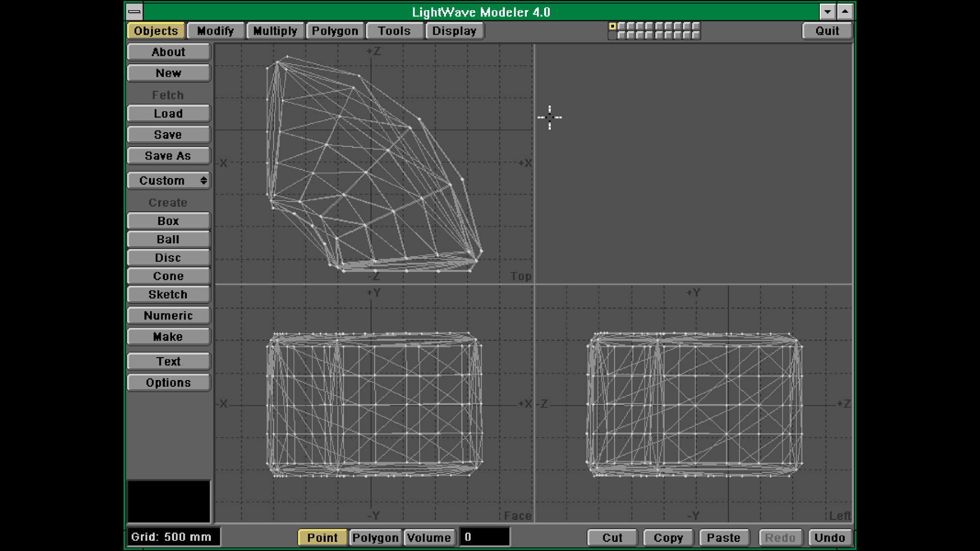This screenshot has height=551, width=980.
Task: Select the Ball creation tool
Action: [168, 239]
